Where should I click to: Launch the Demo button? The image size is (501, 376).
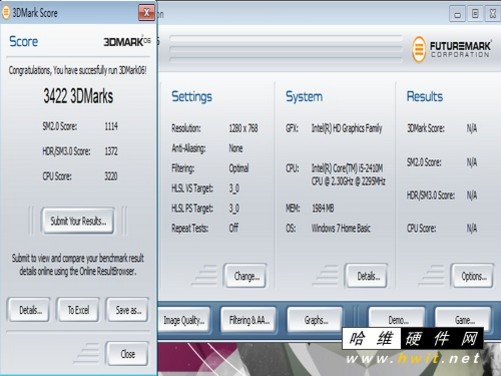tap(397, 319)
